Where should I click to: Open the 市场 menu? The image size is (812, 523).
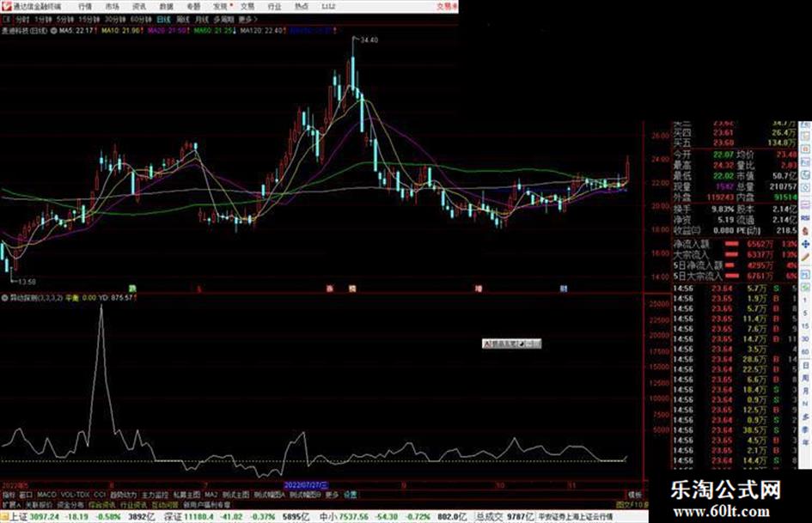pos(112,6)
